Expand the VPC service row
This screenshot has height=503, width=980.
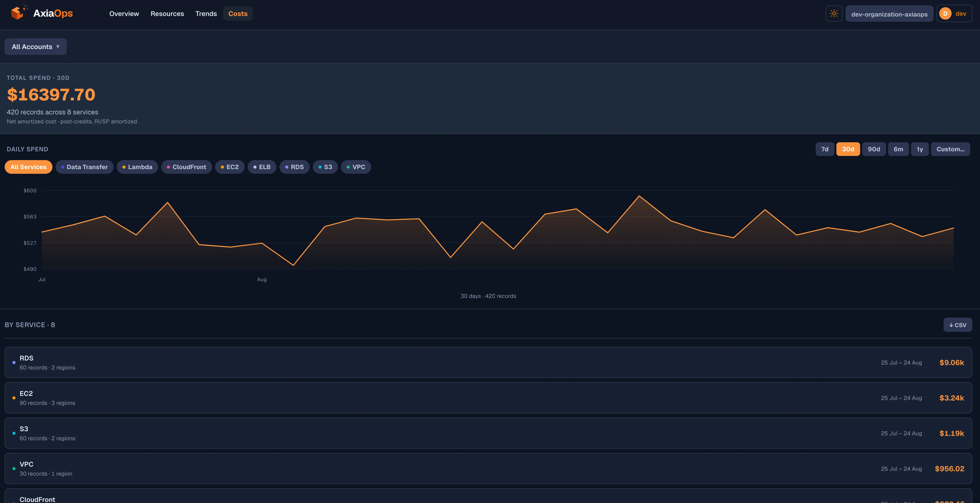tap(488, 468)
